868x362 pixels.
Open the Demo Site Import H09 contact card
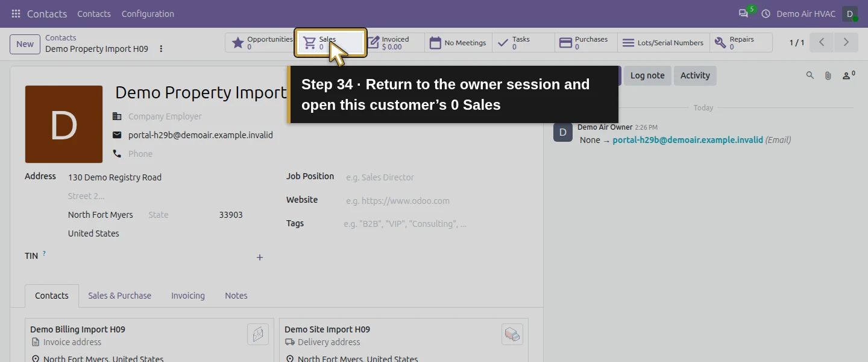[404, 341]
